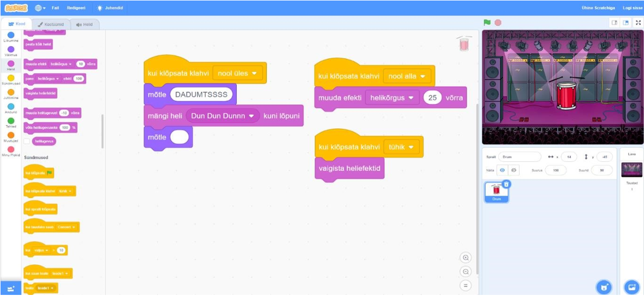Open Juhendid tutorials

coord(109,8)
